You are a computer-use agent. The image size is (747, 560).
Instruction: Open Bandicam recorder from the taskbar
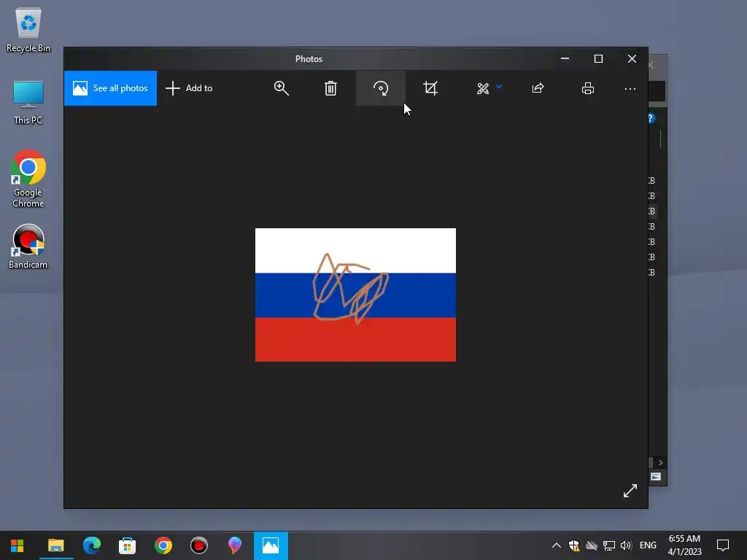click(198, 545)
